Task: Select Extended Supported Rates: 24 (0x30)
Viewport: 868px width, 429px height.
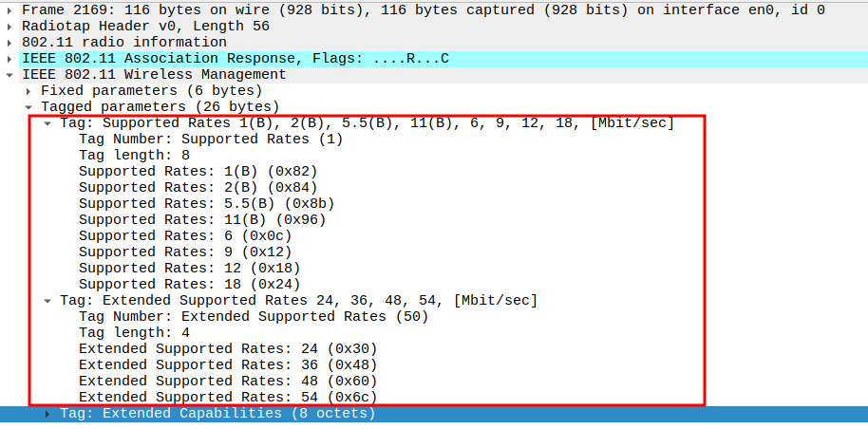Action: 228,349
